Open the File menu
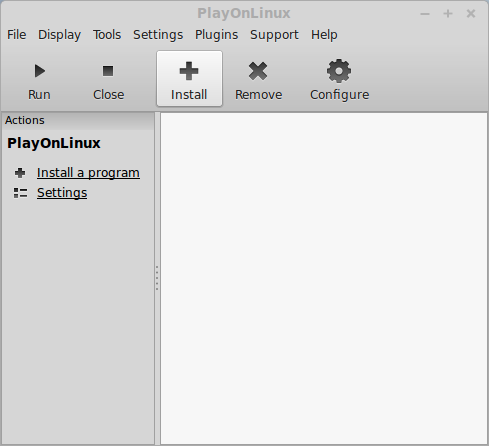 click(x=17, y=35)
